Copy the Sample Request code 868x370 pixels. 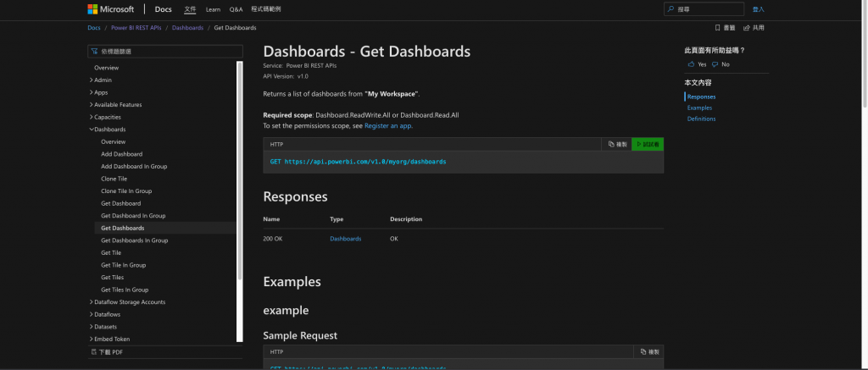click(x=649, y=351)
